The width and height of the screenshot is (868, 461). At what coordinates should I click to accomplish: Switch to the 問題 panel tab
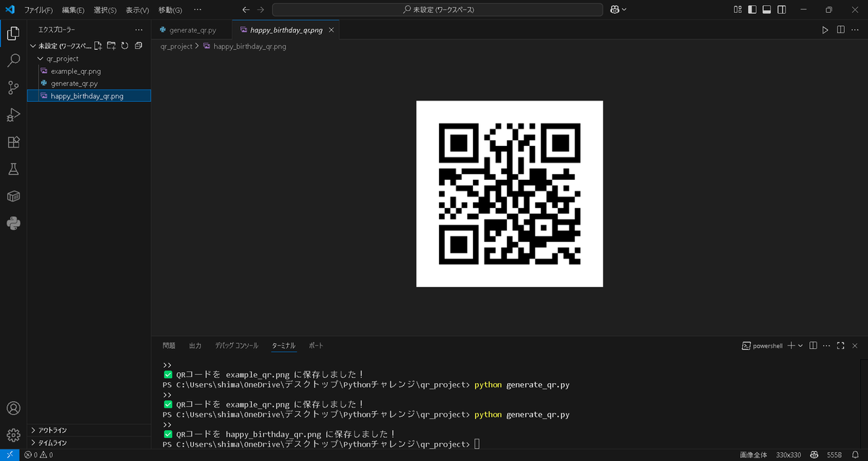tap(169, 346)
